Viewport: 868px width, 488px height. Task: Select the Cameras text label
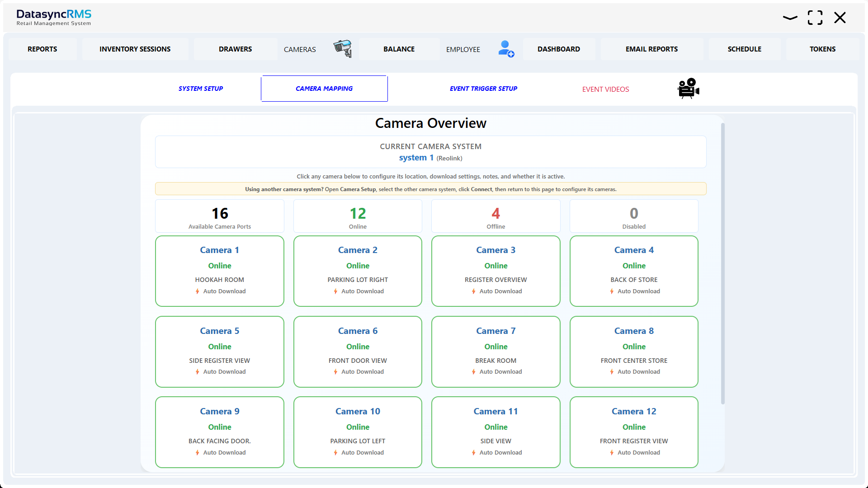[x=300, y=49]
